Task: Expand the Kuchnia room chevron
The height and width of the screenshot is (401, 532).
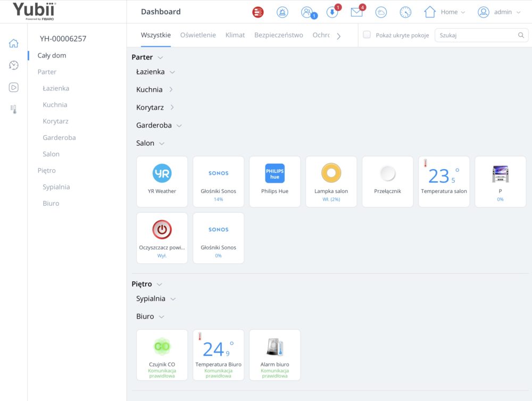Action: (x=171, y=89)
